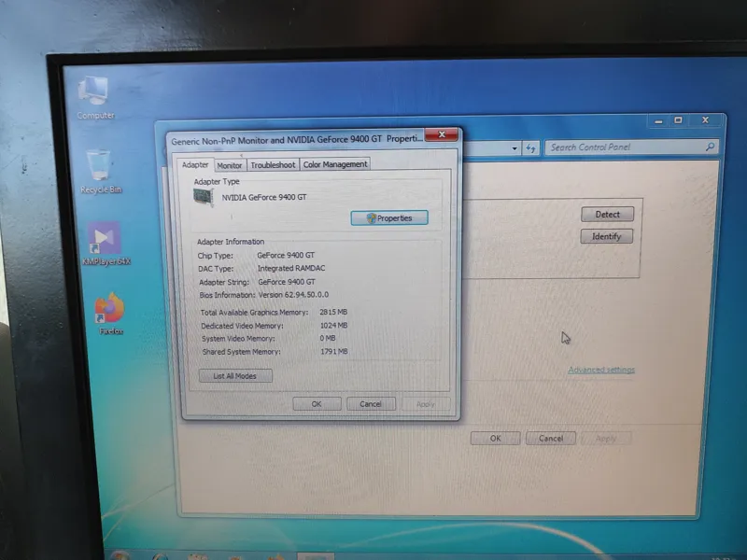The height and width of the screenshot is (560, 747).
Task: Select the Adapter tab
Action: coord(195,165)
